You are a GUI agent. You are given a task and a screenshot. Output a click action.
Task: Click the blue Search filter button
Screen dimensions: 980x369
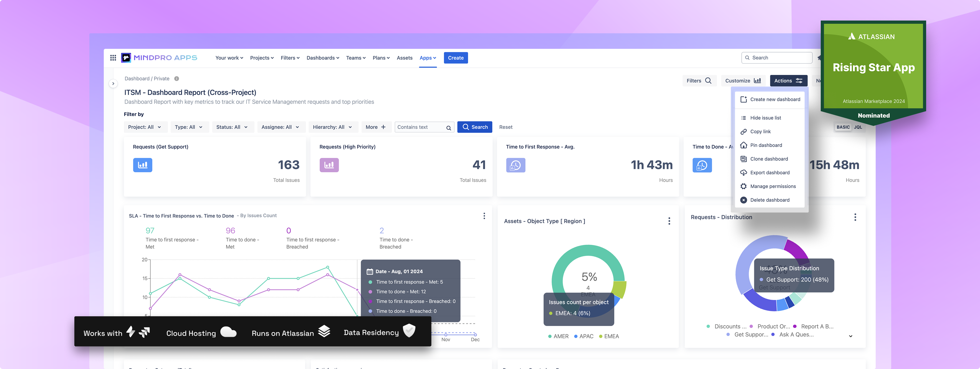(475, 127)
